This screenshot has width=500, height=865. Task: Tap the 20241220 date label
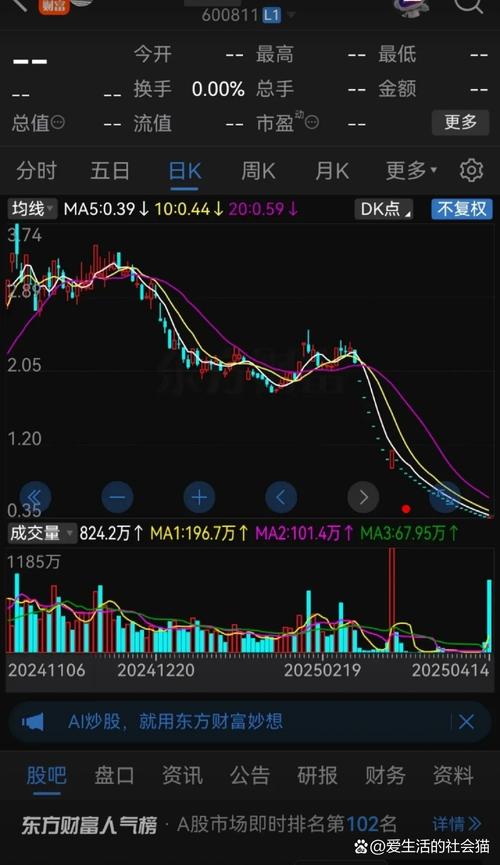[x=156, y=670]
